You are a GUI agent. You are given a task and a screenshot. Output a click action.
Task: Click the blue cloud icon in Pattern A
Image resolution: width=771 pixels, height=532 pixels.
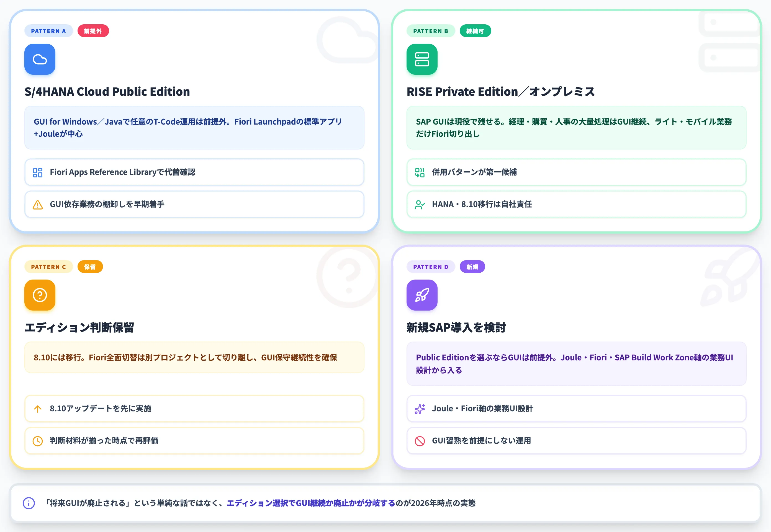pos(40,59)
